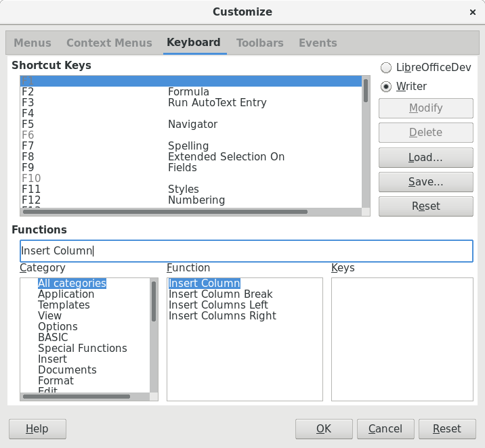Click the Load... button

click(x=425, y=158)
